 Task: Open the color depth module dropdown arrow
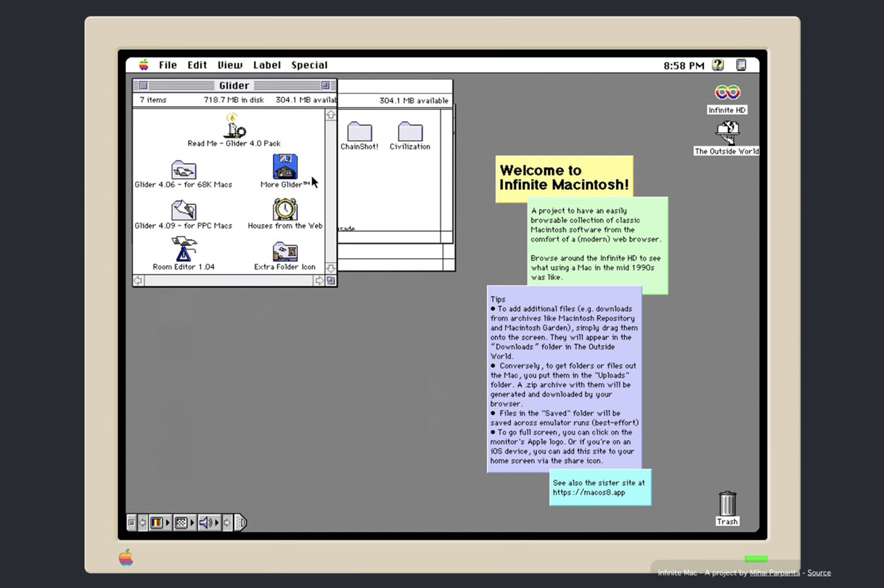click(x=168, y=522)
